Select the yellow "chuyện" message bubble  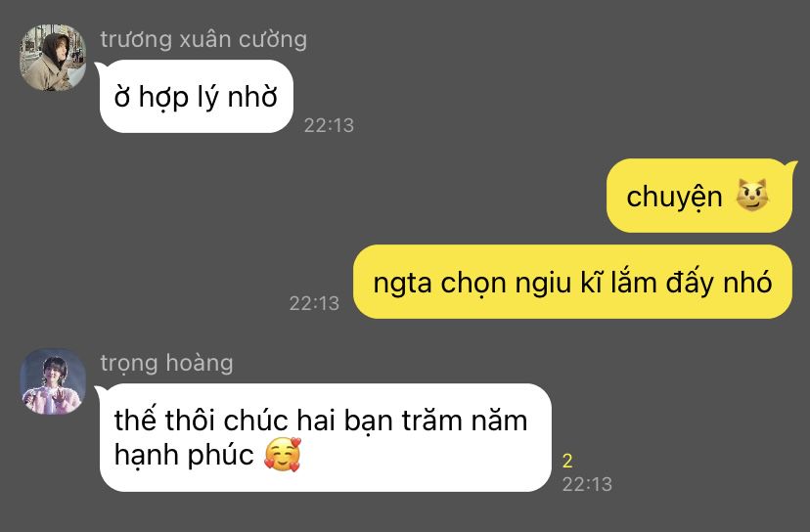click(x=698, y=196)
